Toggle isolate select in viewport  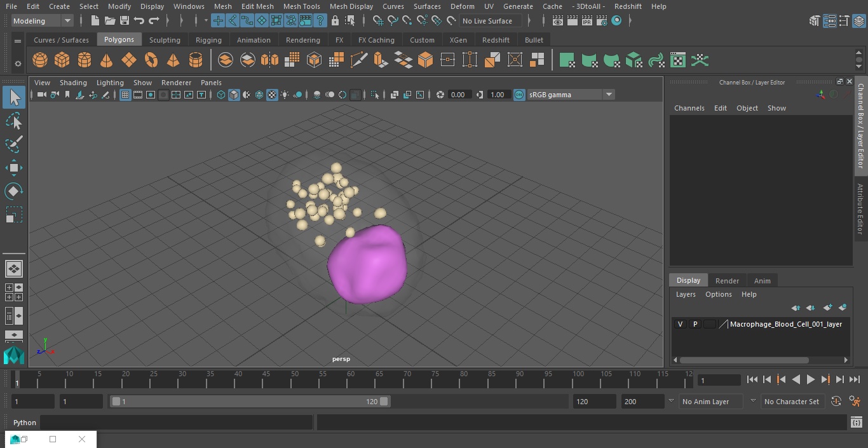coord(375,95)
